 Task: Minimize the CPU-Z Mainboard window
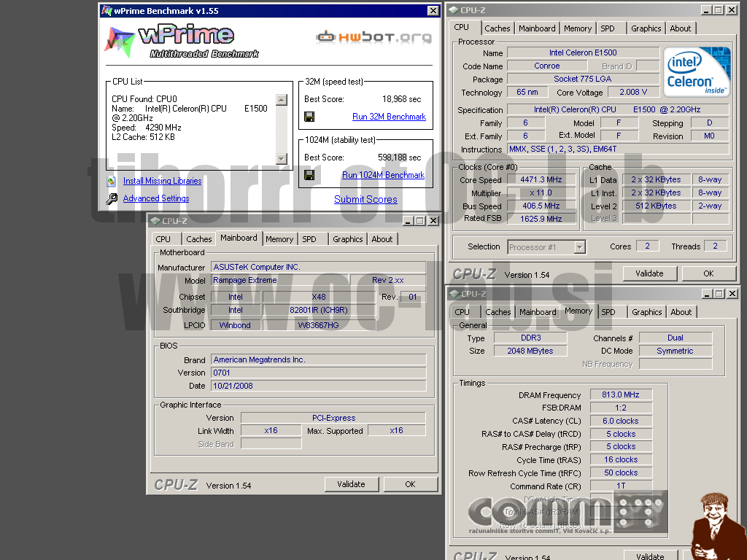pyautogui.click(x=409, y=220)
